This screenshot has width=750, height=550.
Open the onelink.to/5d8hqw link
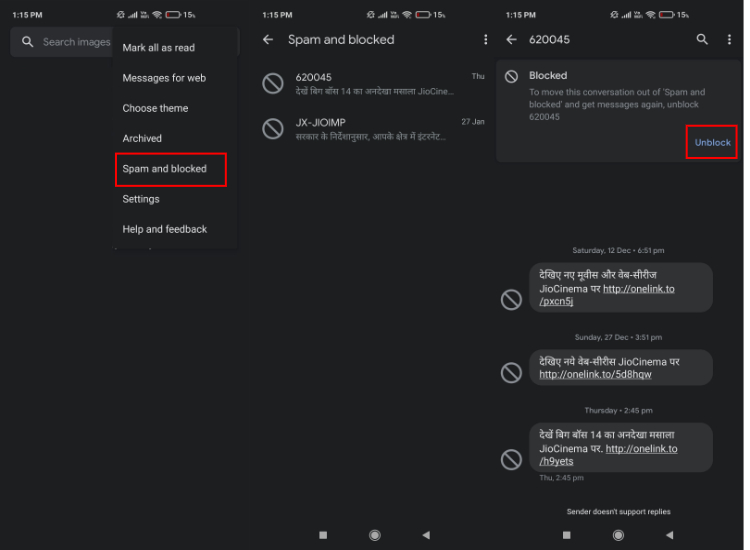click(595, 374)
